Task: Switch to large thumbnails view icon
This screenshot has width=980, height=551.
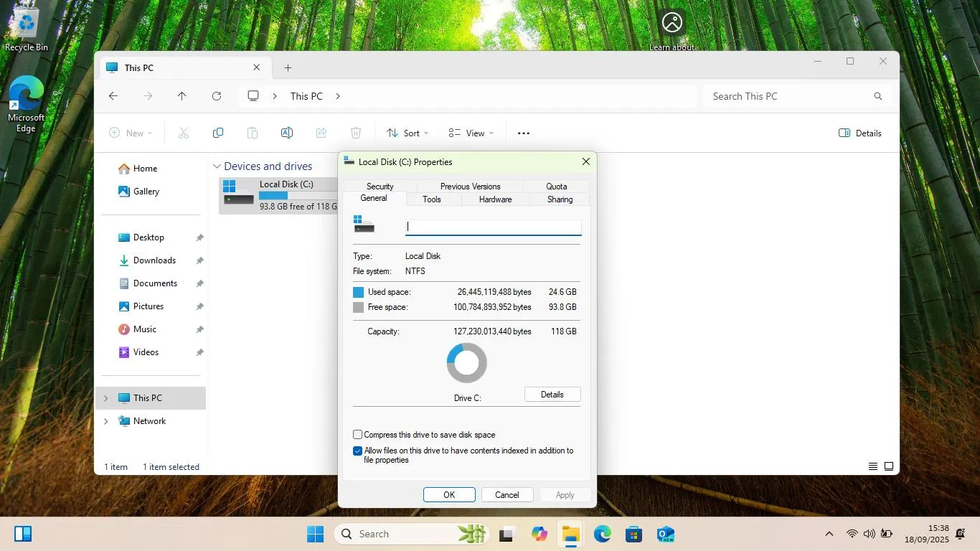Action: point(889,466)
